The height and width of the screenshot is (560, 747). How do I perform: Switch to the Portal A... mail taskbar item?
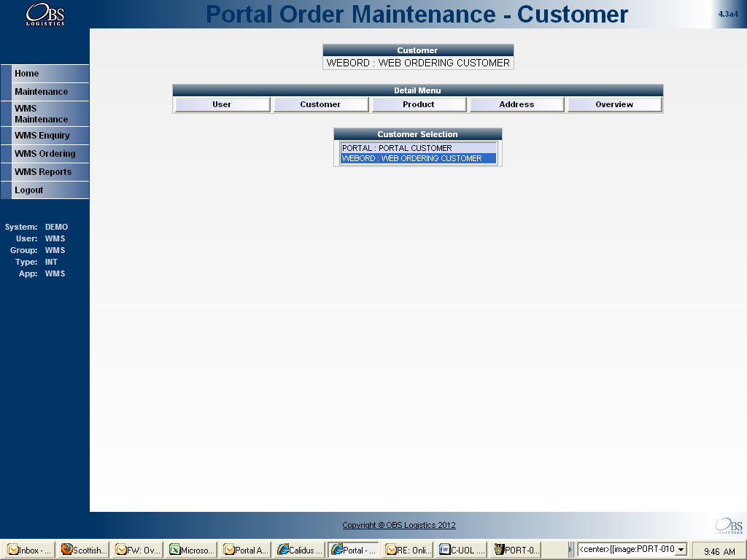pyautogui.click(x=247, y=550)
